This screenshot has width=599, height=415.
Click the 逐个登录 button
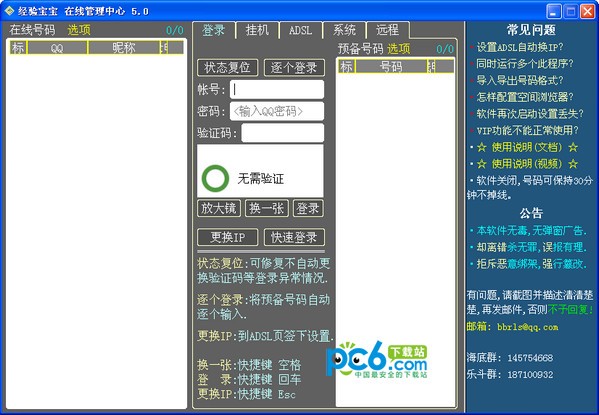coord(294,68)
